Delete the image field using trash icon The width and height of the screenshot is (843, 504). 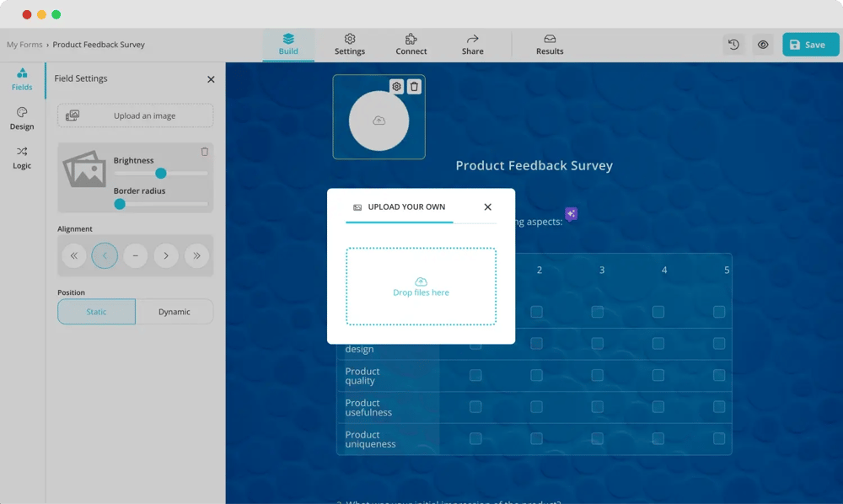[414, 85]
